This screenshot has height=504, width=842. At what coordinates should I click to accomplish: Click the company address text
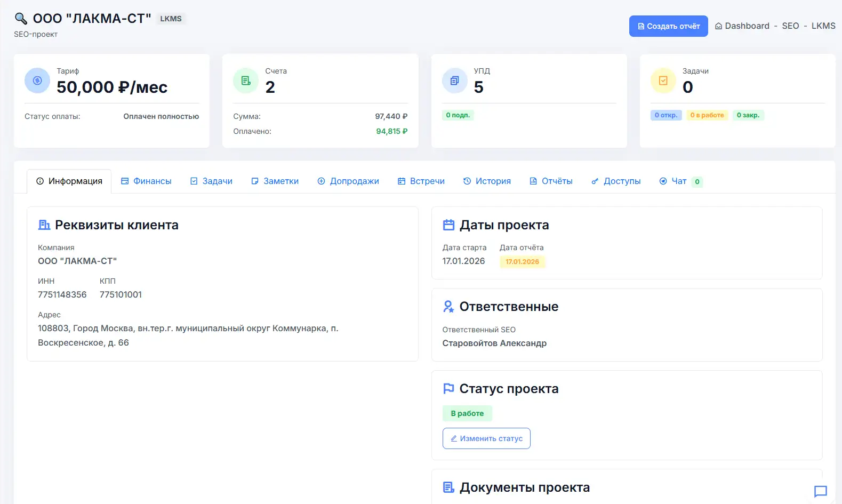point(188,335)
